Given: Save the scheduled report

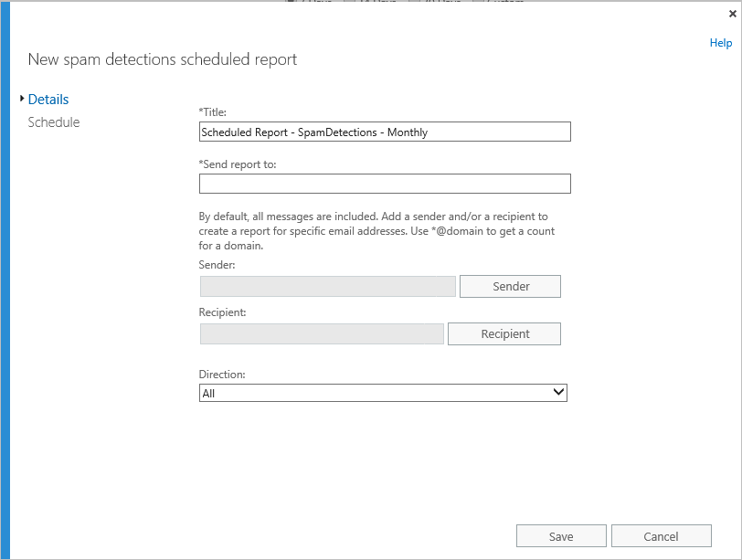Looking at the screenshot, I should tap(561, 536).
